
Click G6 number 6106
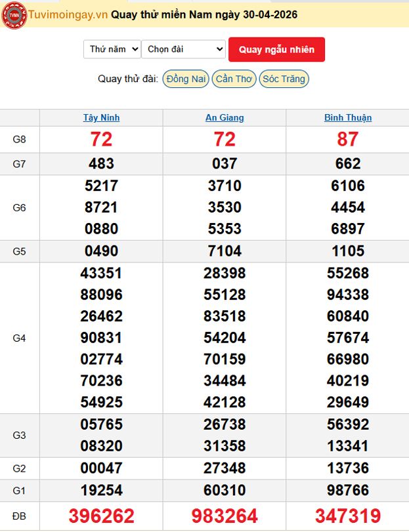click(348, 186)
